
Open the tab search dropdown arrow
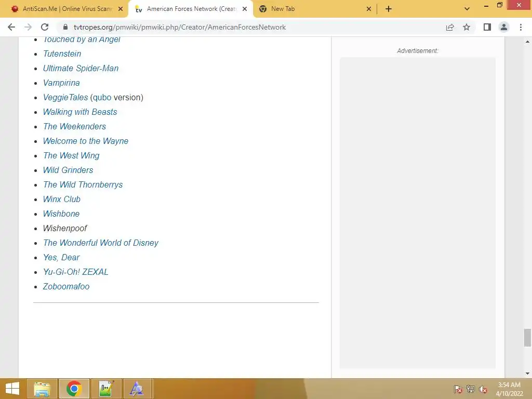[467, 9]
